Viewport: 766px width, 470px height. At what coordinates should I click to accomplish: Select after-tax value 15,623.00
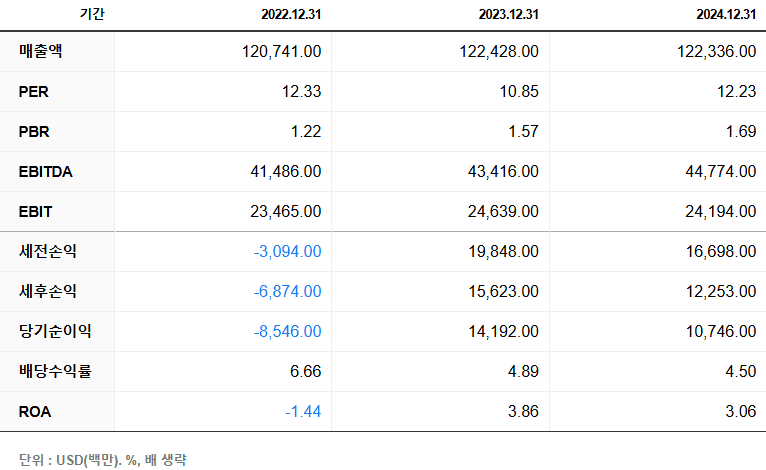(x=503, y=292)
